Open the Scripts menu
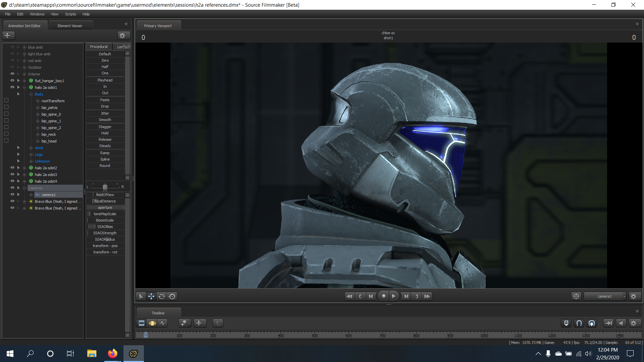The height and width of the screenshot is (362, 644). click(70, 14)
